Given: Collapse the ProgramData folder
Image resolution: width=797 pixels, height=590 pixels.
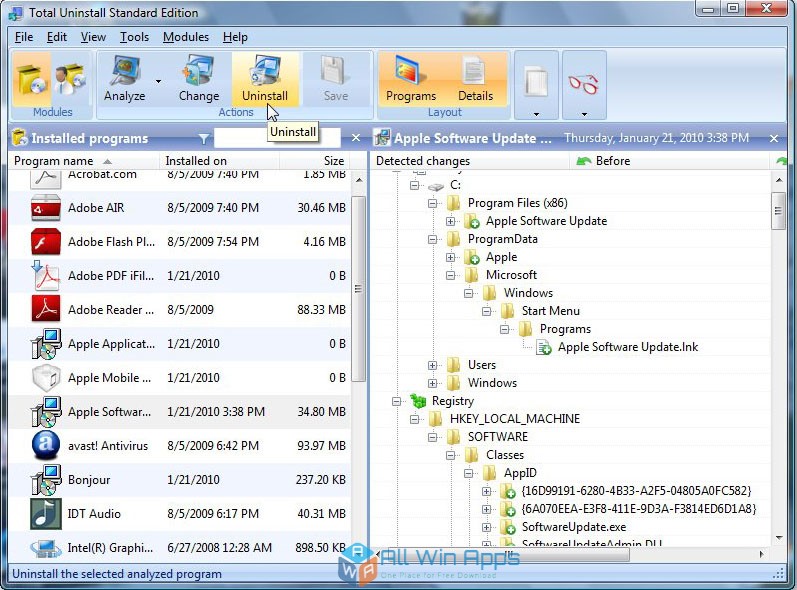Looking at the screenshot, I should [433, 239].
